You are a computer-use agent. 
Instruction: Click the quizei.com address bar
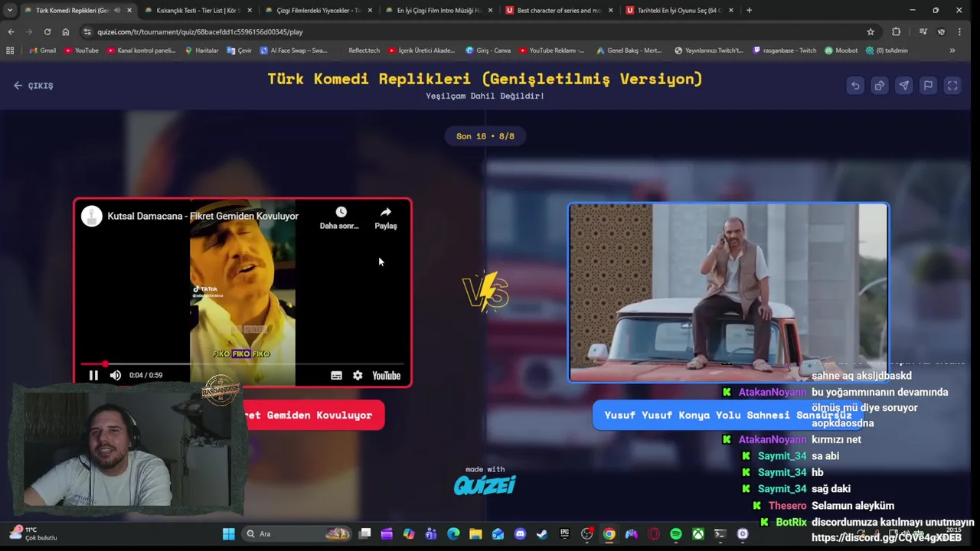point(475,31)
